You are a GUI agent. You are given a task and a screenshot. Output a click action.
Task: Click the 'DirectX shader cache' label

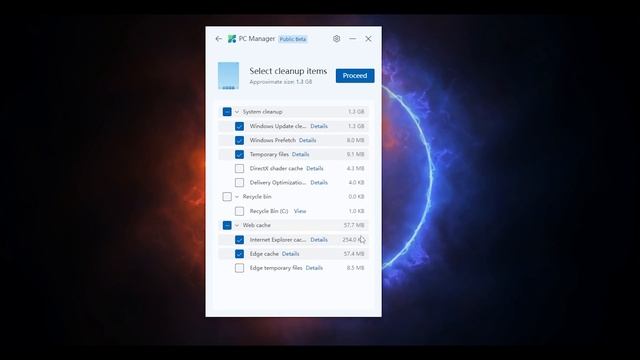276,168
